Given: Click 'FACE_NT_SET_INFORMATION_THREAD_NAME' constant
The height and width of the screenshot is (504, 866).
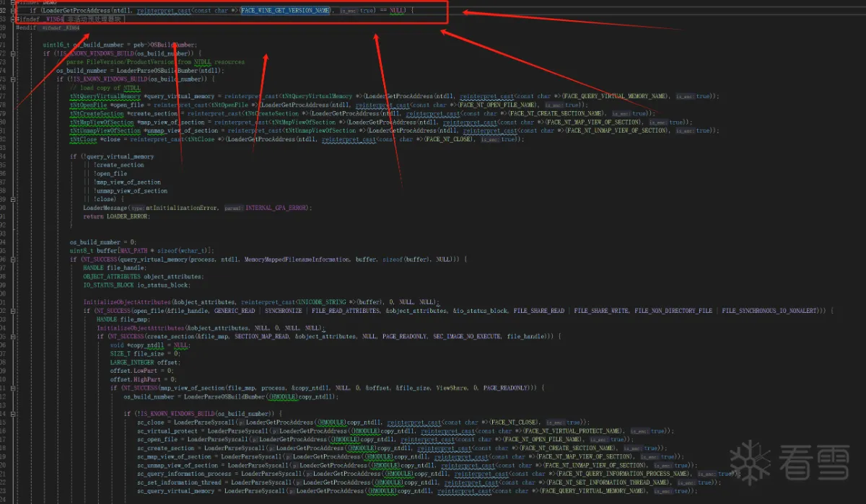Looking at the screenshot, I should tap(608, 482).
